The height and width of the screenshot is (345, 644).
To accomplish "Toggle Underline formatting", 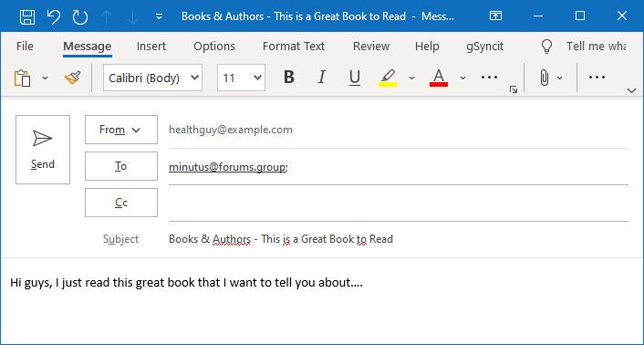I will 355,78.
